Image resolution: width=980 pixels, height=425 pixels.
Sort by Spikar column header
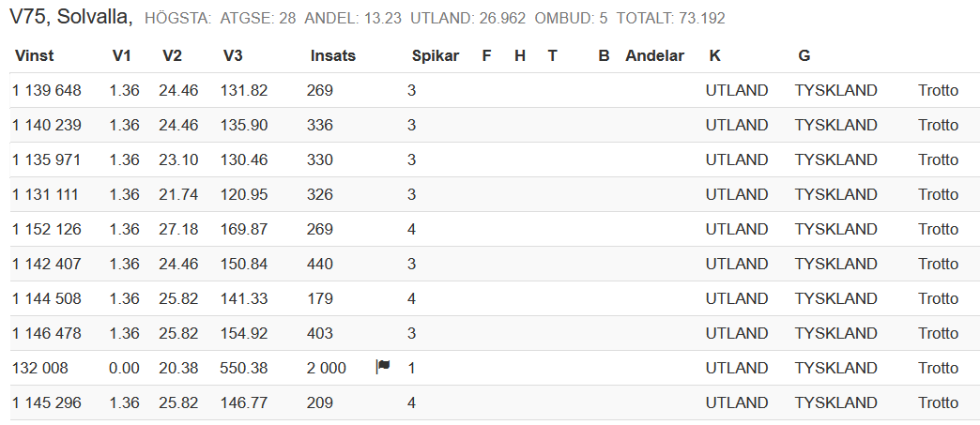[x=436, y=55]
